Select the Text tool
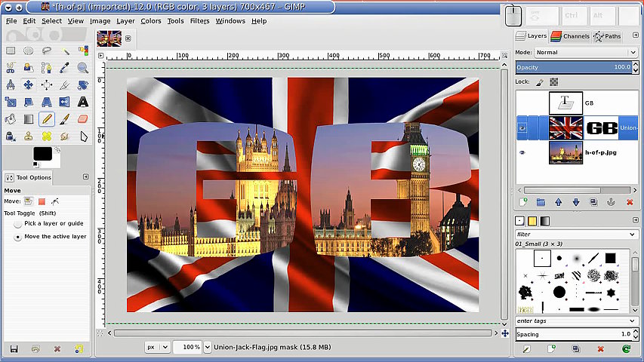The image size is (644, 362). (x=83, y=102)
